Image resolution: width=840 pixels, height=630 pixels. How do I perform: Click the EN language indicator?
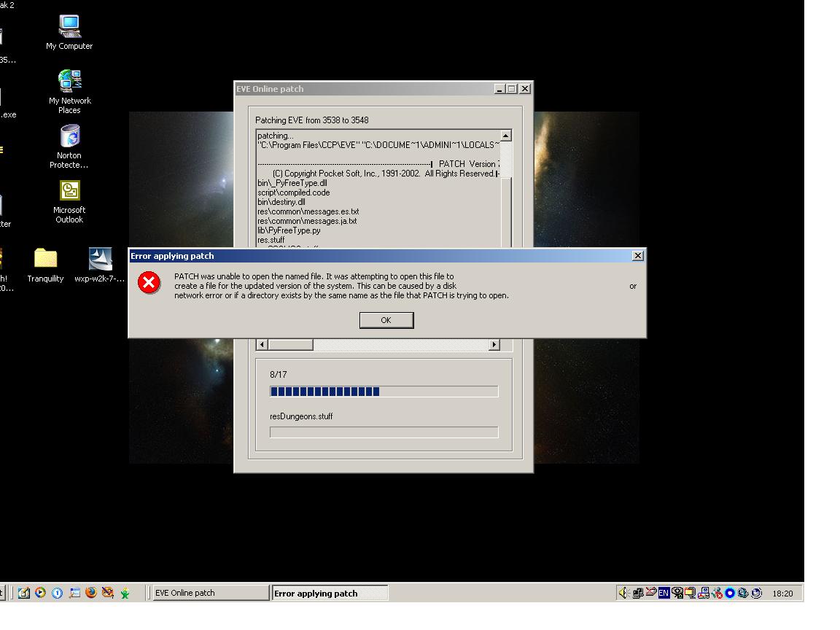pyautogui.click(x=664, y=593)
